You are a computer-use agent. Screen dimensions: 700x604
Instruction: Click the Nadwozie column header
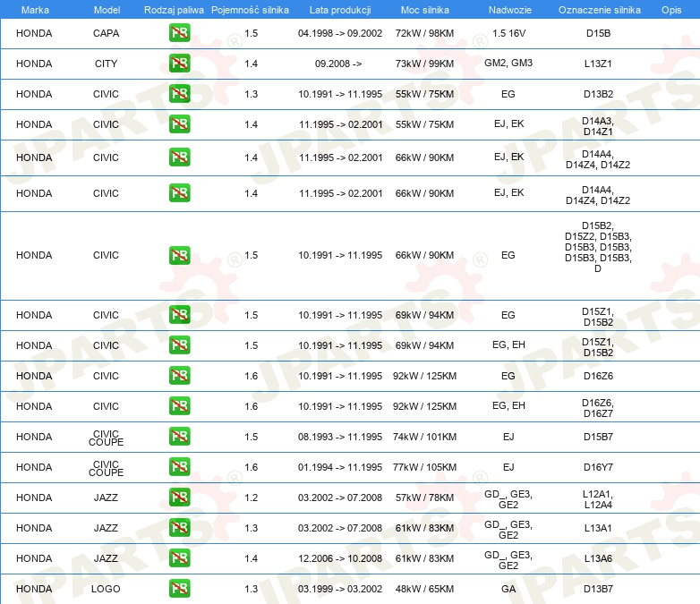(x=510, y=10)
